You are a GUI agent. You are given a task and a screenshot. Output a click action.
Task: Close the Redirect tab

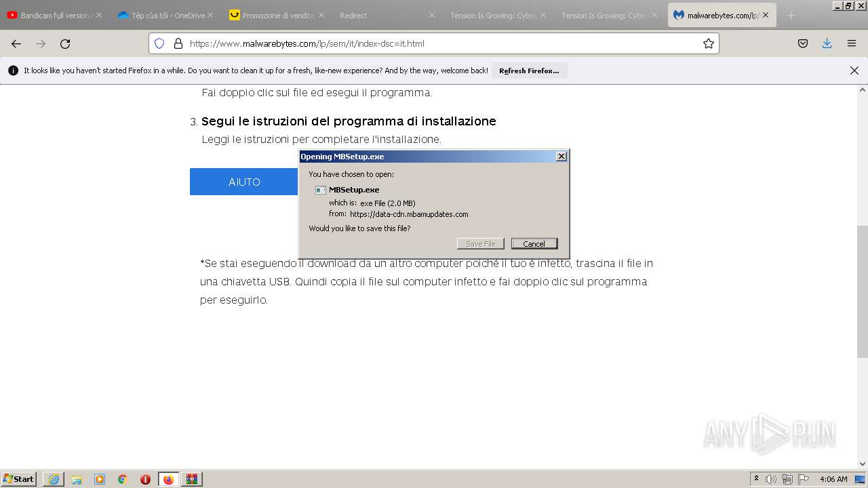432,15
